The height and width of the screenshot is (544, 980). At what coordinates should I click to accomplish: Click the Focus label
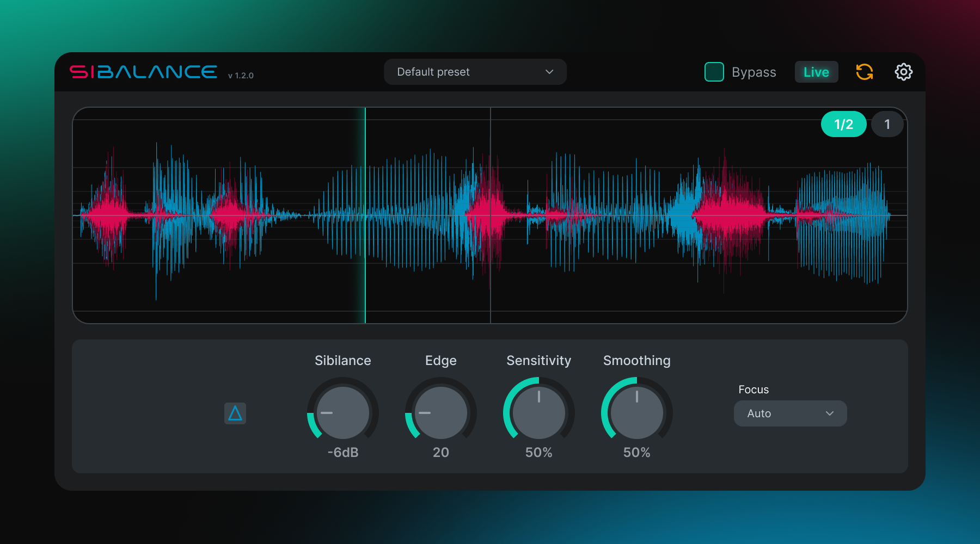(754, 390)
